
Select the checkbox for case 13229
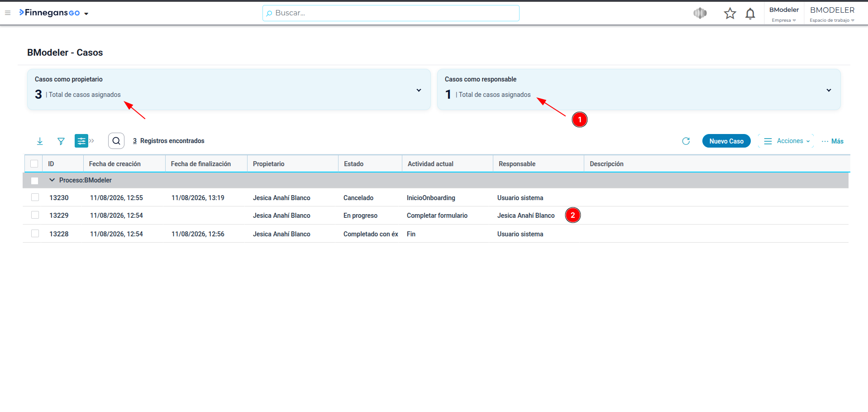coord(35,215)
